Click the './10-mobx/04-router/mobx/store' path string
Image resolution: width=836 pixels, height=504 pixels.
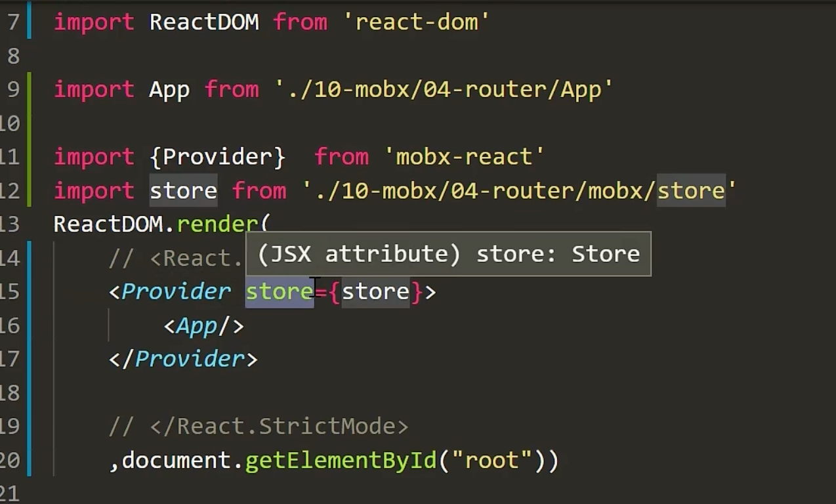click(x=519, y=191)
